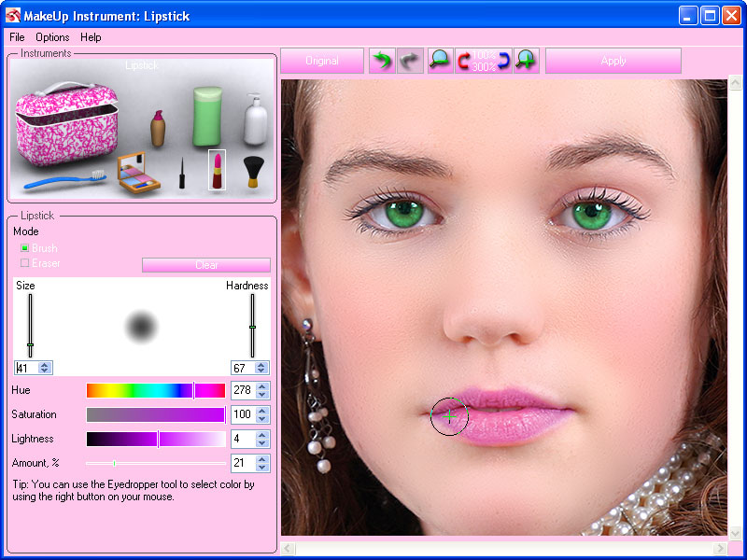The width and height of the screenshot is (747, 560).
Task: Increase Hue value with its up arrow
Action: point(261,385)
